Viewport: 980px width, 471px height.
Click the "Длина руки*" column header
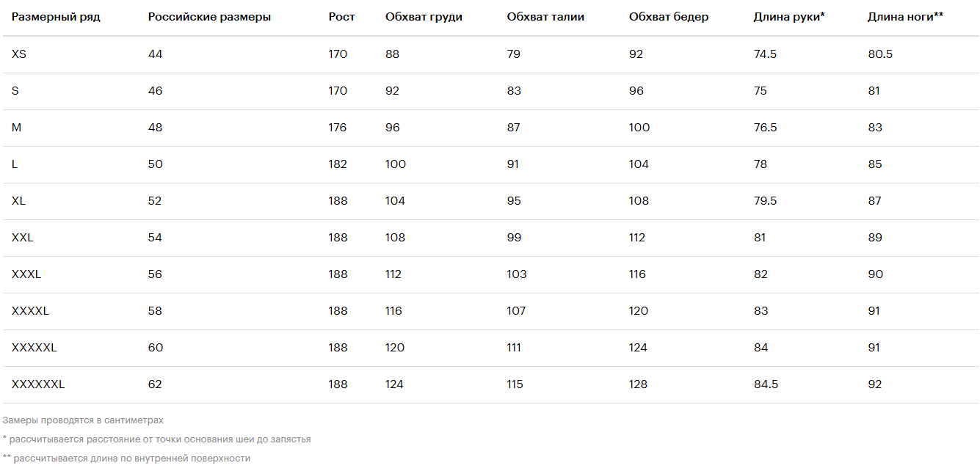click(789, 17)
